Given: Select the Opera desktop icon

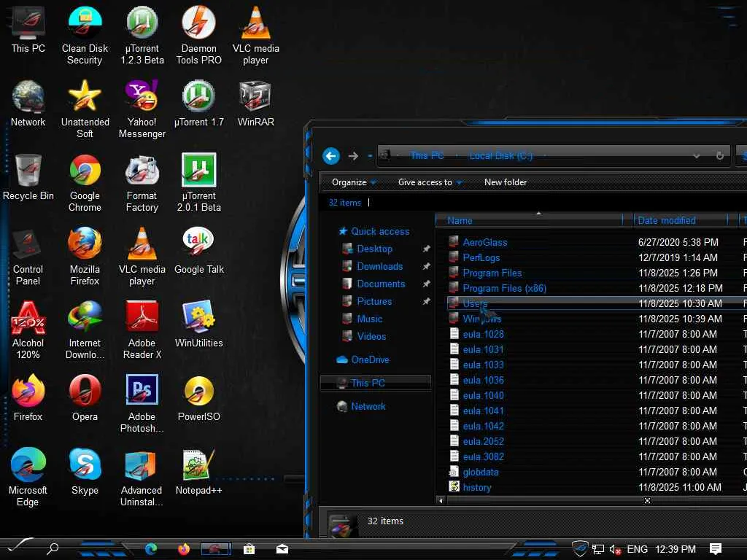Looking at the screenshot, I should point(85,398).
